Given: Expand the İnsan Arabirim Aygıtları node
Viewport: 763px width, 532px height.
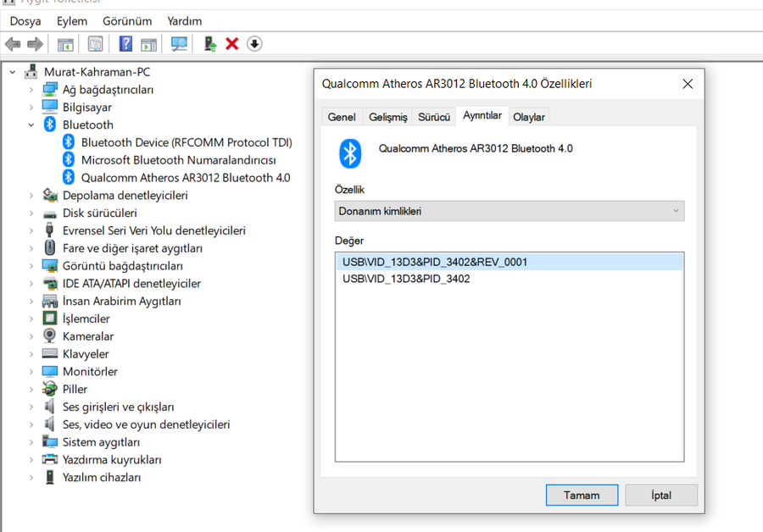Looking at the screenshot, I should [31, 302].
